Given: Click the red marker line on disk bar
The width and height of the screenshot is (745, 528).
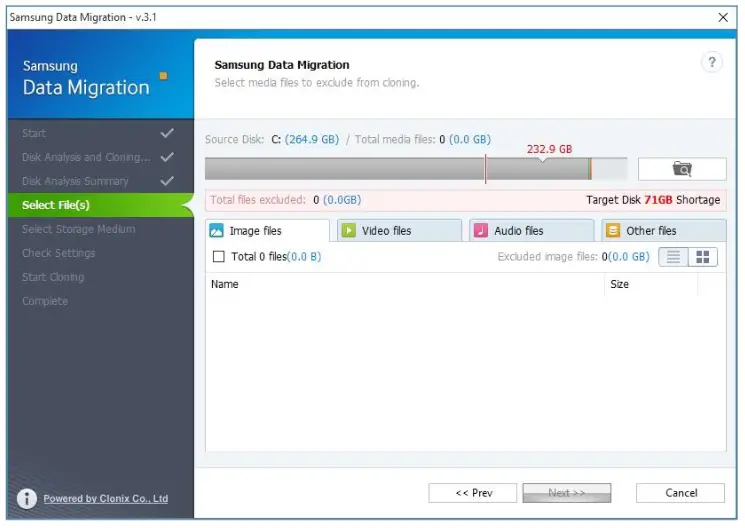Looking at the screenshot, I should pos(486,169).
